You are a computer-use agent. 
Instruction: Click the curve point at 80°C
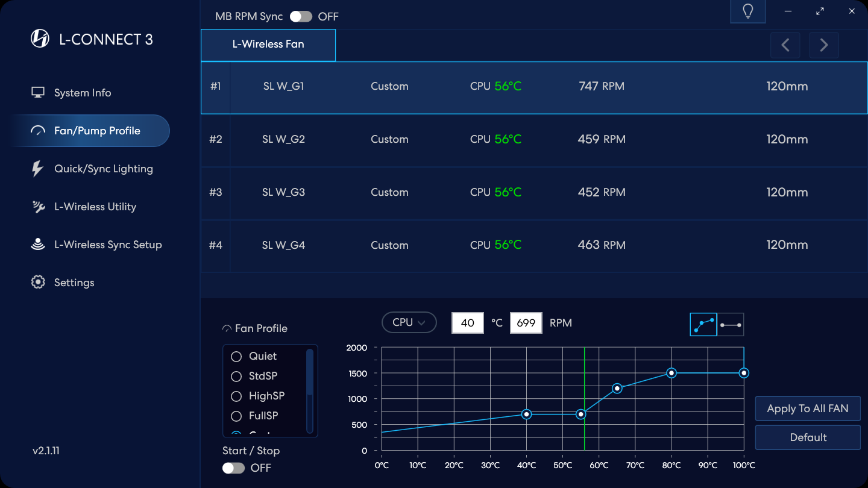(x=671, y=373)
